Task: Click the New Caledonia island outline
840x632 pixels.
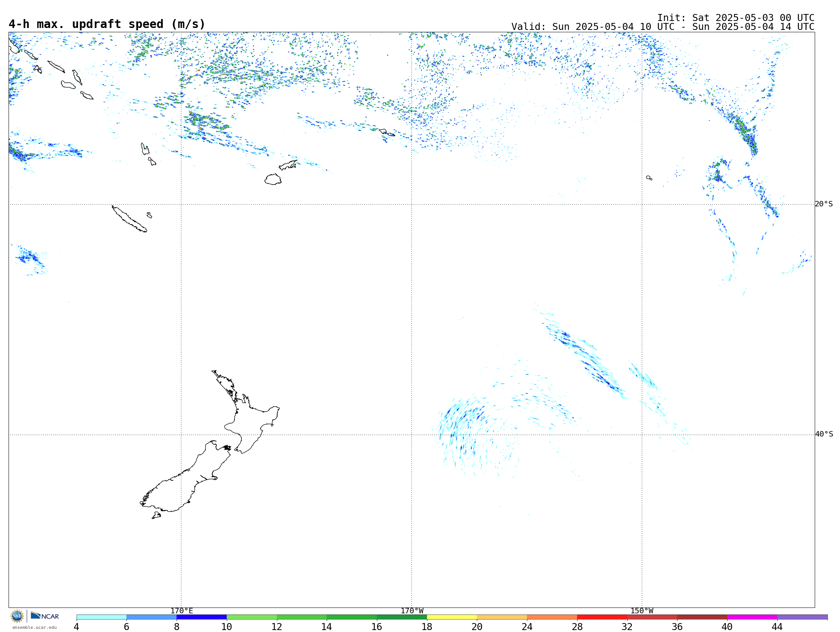Action: 129,219
